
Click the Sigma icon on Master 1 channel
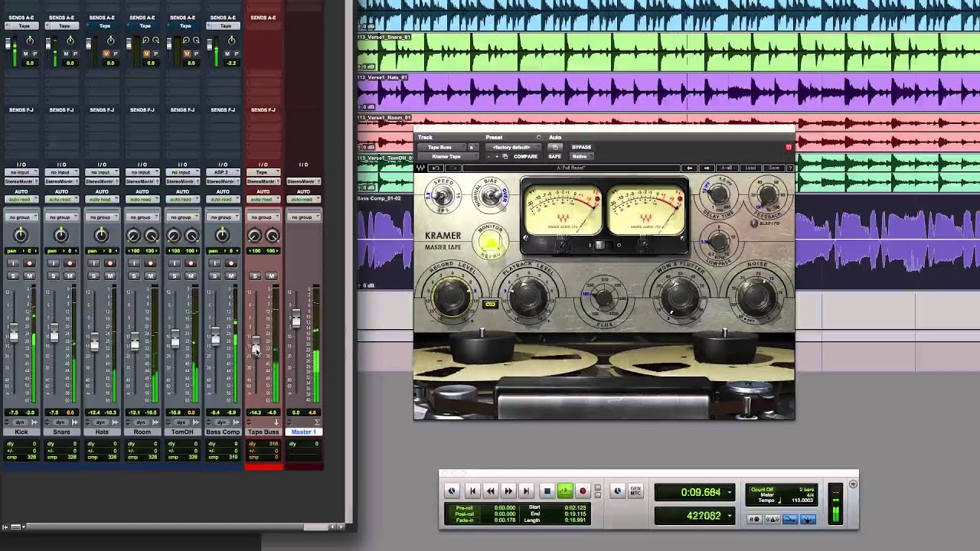(x=318, y=422)
